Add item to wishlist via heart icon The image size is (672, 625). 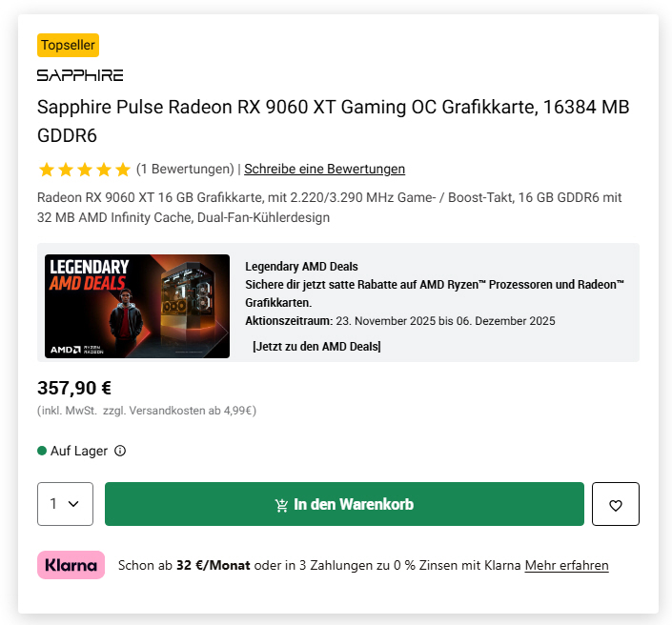click(x=616, y=504)
